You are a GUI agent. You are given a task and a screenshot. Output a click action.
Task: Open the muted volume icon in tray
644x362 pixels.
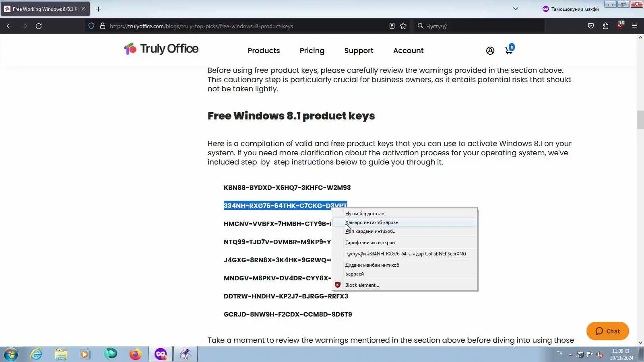(x=600, y=354)
